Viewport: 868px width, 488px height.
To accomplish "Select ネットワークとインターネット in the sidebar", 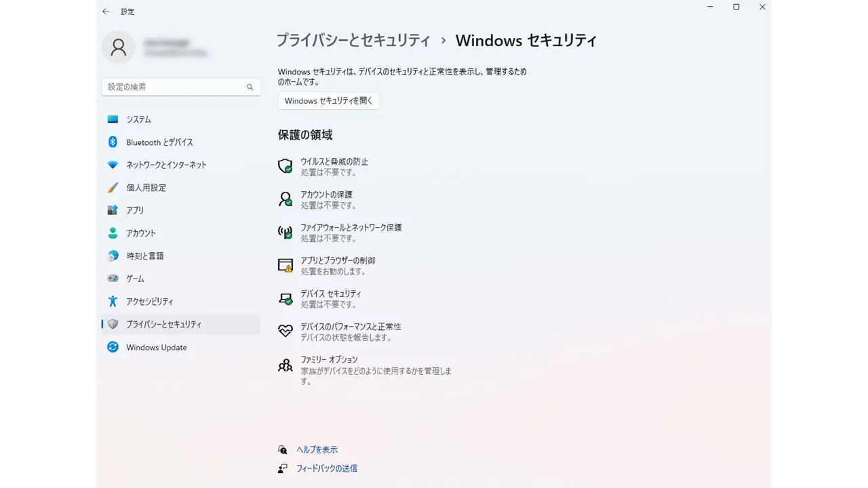I will (x=166, y=165).
